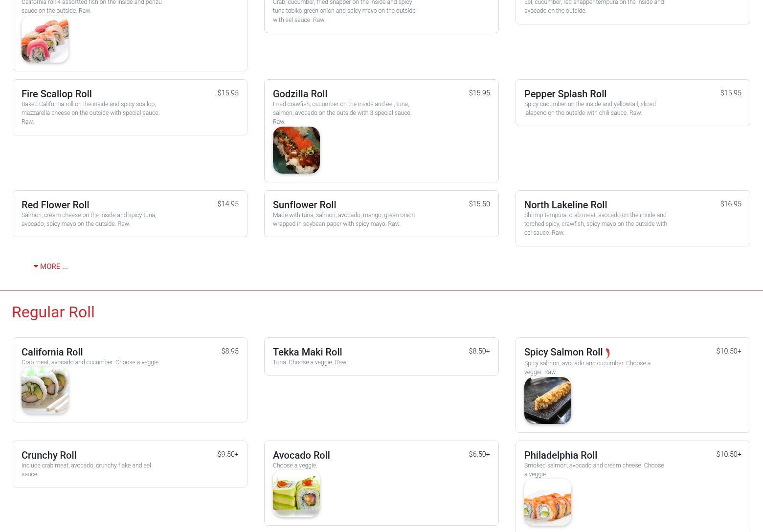View the Avocado Roll image
763x532 pixels.
[296, 494]
